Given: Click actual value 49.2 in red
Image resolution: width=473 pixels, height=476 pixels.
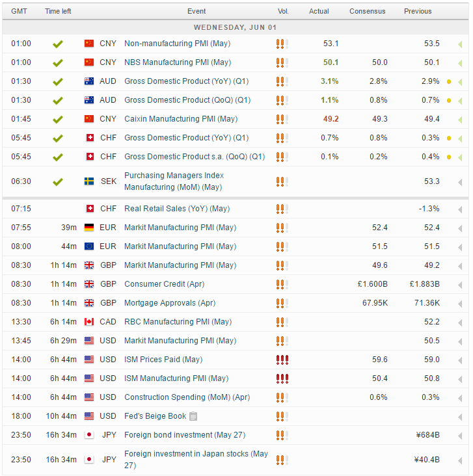Looking at the screenshot, I should tap(331, 119).
